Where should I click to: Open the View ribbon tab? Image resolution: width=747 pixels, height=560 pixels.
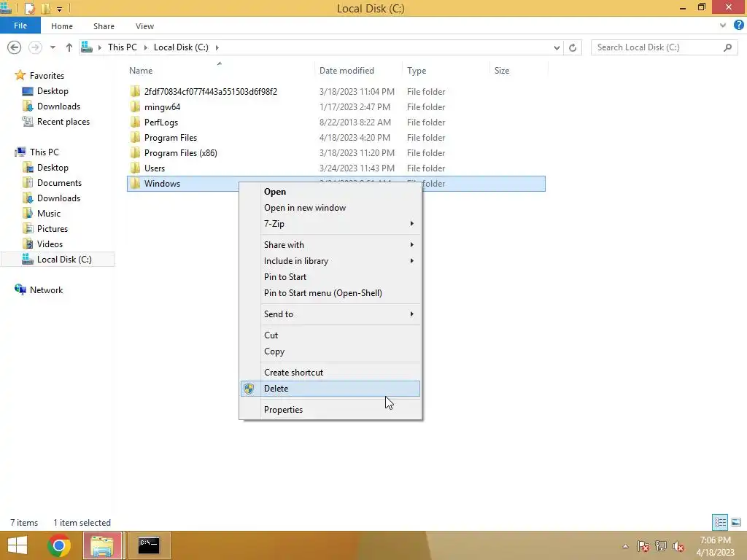(x=144, y=26)
